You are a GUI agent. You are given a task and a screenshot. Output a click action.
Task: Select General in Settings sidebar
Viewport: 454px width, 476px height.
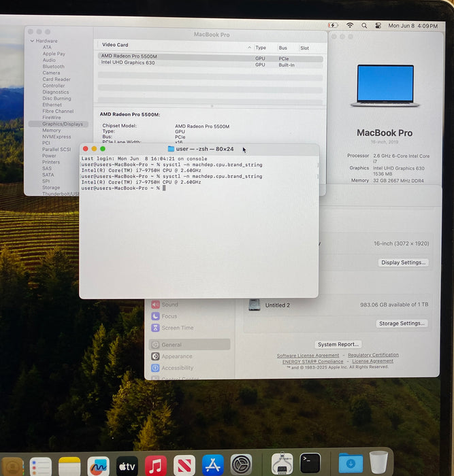coord(190,345)
